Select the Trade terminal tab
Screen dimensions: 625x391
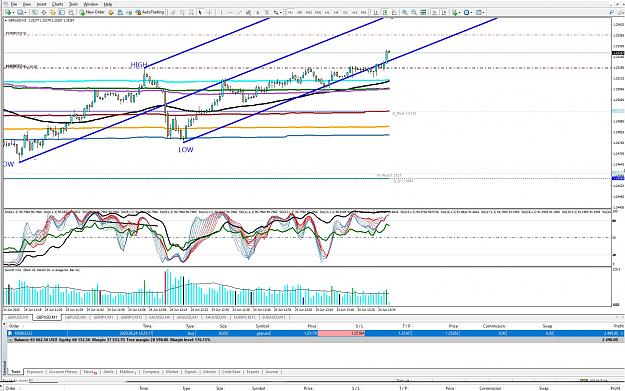(x=16, y=371)
